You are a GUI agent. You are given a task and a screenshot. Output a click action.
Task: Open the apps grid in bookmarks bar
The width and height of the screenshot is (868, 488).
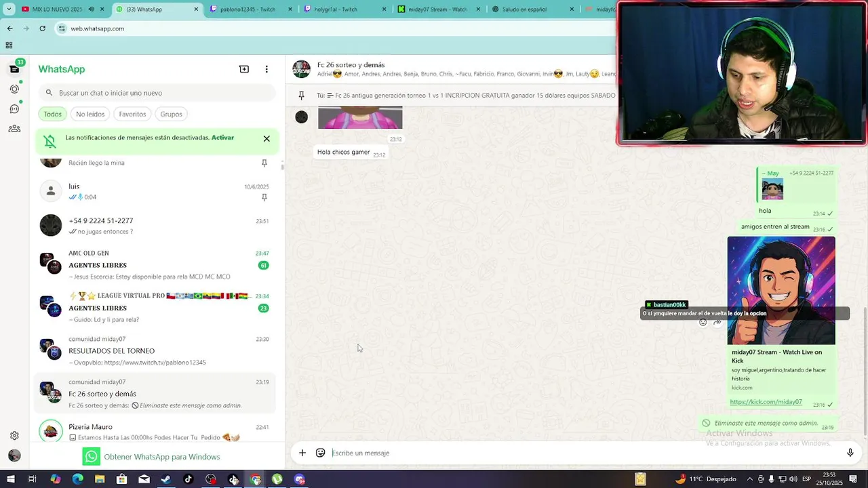point(9,45)
